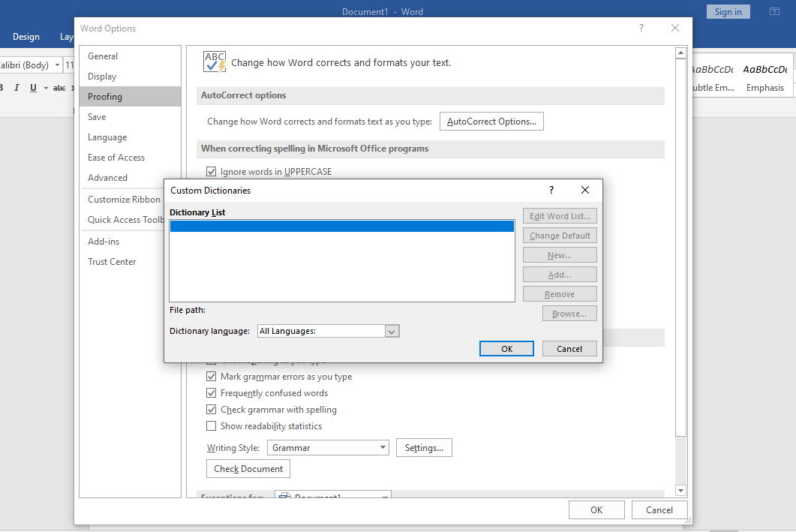Screen dimensions: 796x532
Task: Confirm Custom Dictionaries with OK
Action: [506, 349]
